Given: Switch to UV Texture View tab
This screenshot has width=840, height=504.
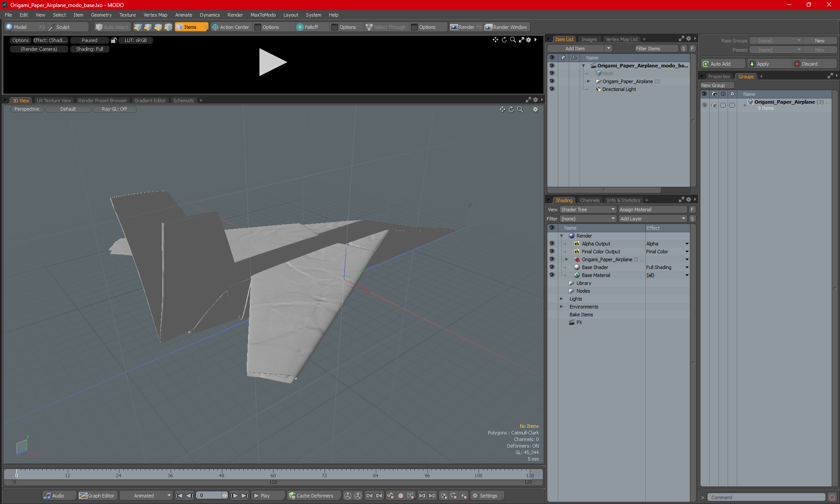Looking at the screenshot, I should (54, 101).
